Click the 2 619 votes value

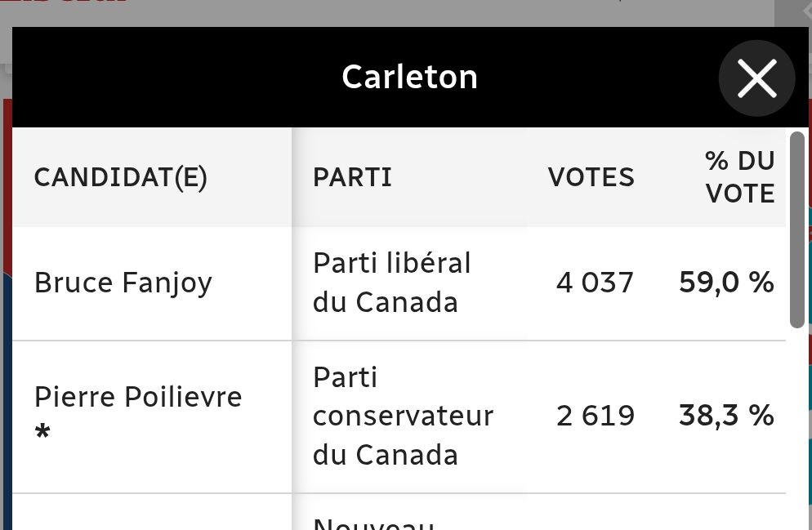pyautogui.click(x=595, y=416)
